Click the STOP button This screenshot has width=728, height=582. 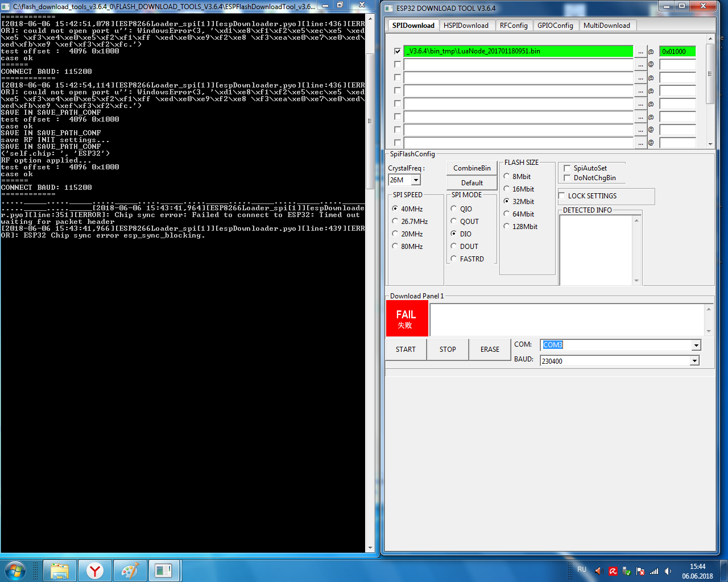448,350
